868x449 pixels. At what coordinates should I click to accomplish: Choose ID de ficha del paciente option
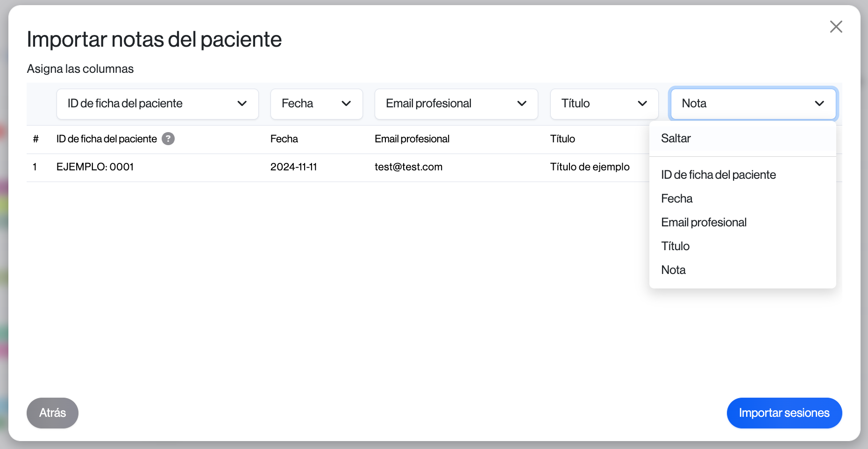(x=718, y=175)
